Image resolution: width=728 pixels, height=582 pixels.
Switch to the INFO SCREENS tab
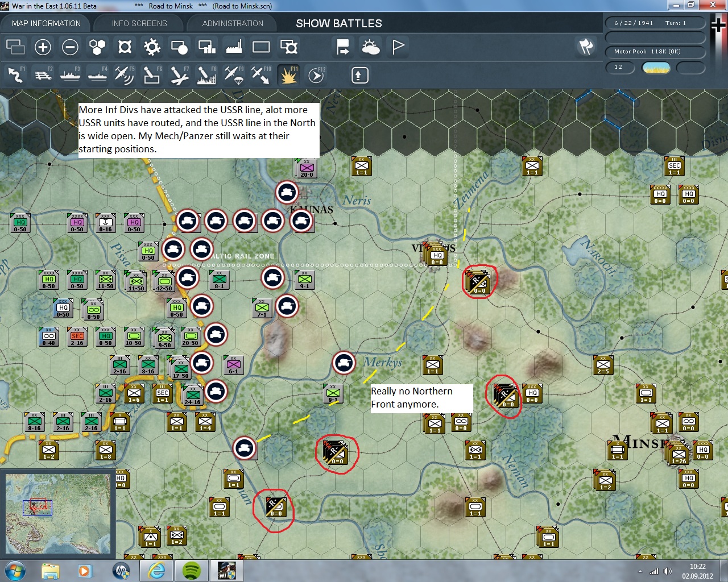click(x=139, y=23)
